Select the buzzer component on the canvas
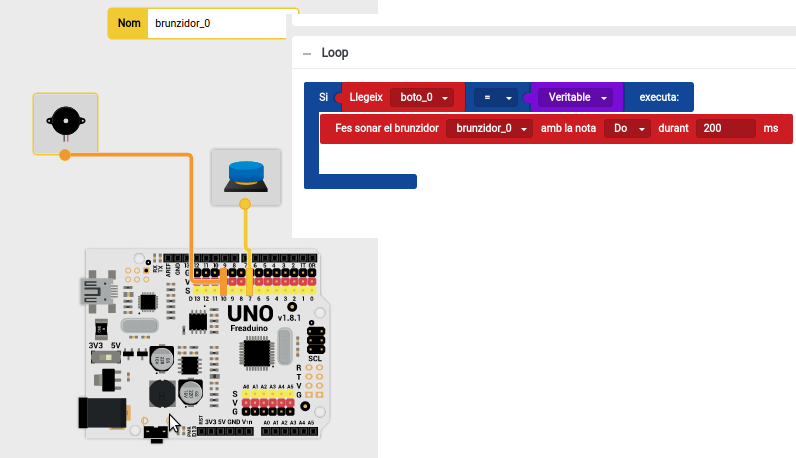 (65, 122)
